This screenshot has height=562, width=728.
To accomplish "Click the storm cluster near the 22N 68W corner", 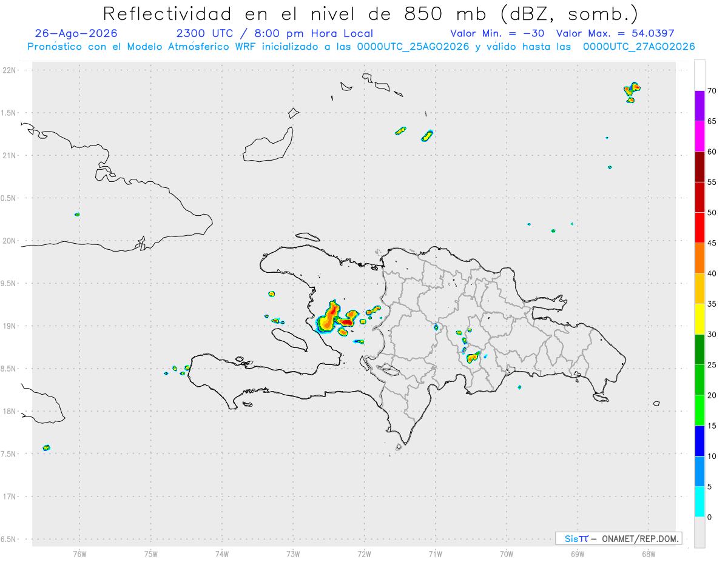I will tap(632, 92).
